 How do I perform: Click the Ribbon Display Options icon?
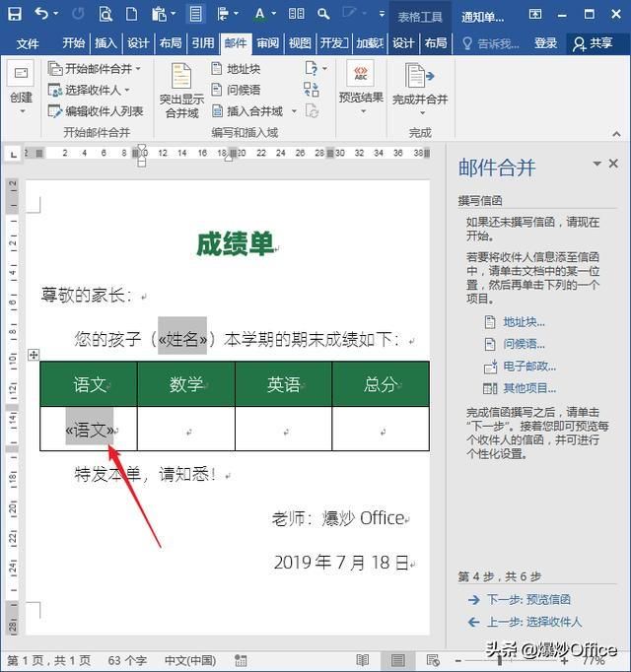point(535,14)
